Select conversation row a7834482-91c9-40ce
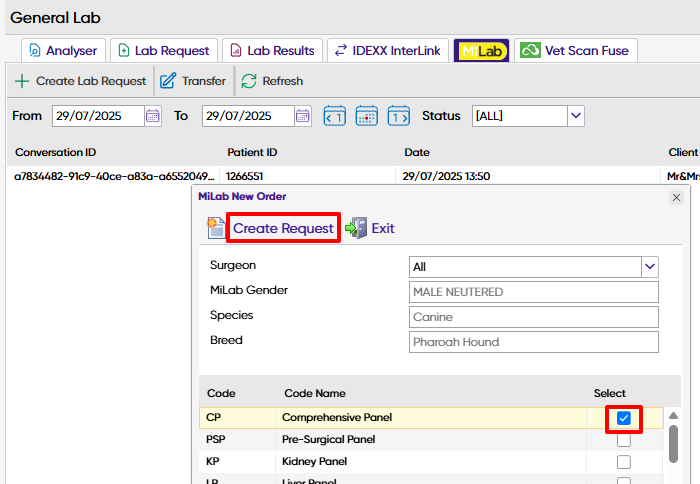 (114, 176)
